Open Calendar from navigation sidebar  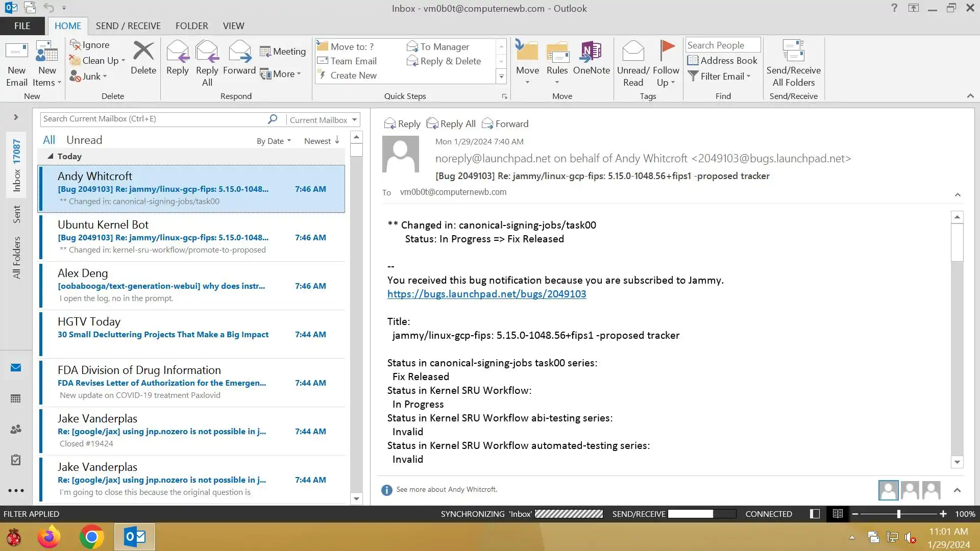tap(16, 398)
